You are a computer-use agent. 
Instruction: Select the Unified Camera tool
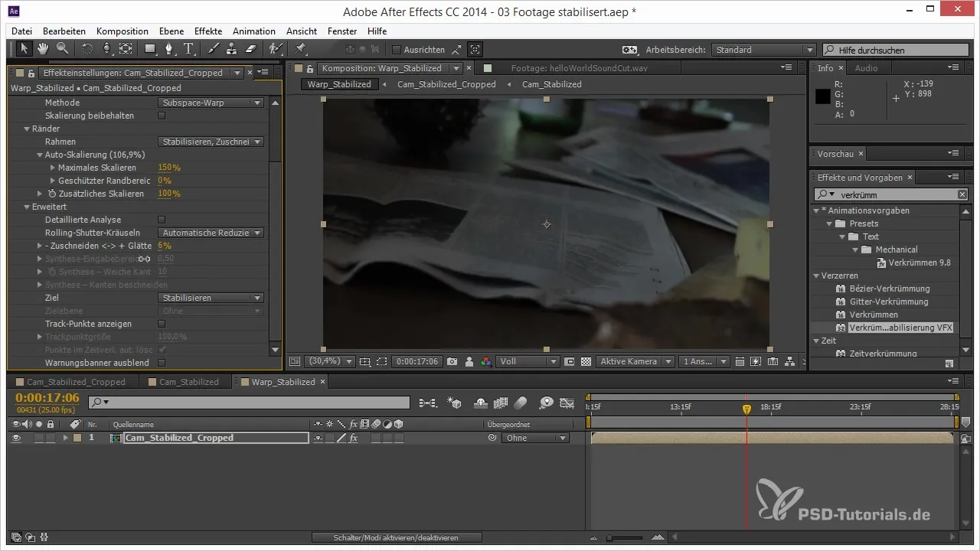point(106,49)
